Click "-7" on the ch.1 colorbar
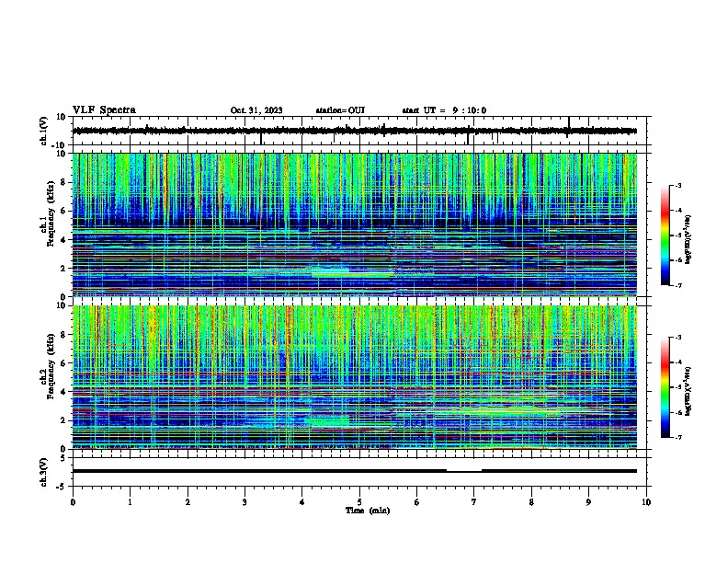 (677, 285)
